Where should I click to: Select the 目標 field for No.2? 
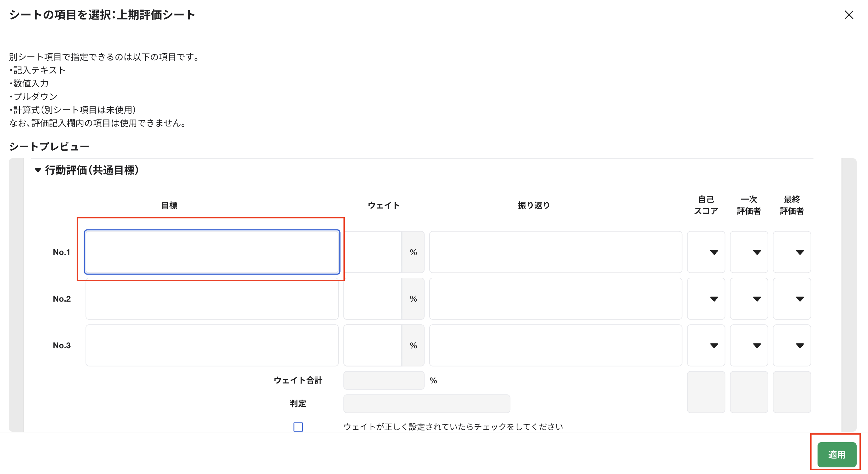(212, 298)
